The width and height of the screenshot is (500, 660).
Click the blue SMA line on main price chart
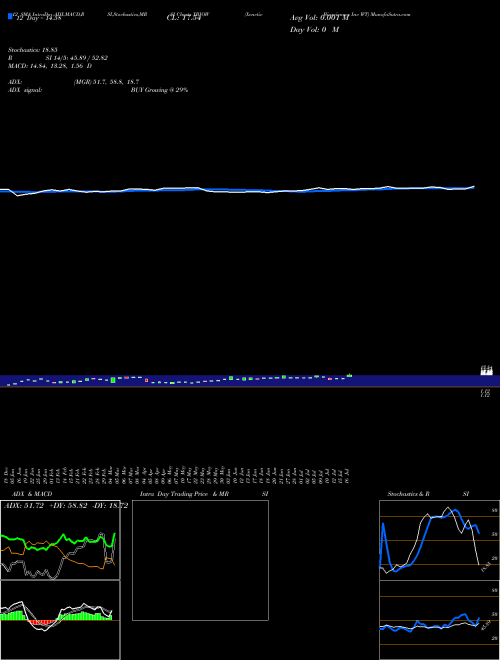237,190
